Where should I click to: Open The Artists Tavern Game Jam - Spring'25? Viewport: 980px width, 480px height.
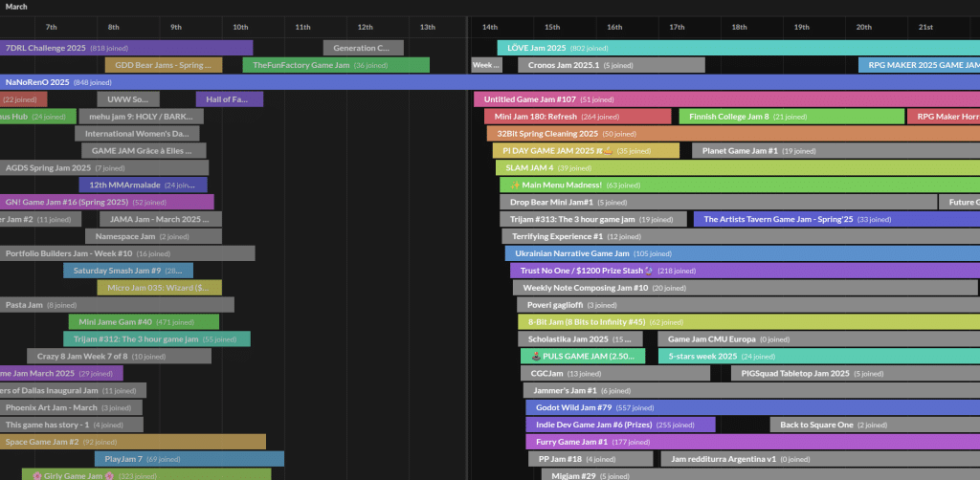836,219
